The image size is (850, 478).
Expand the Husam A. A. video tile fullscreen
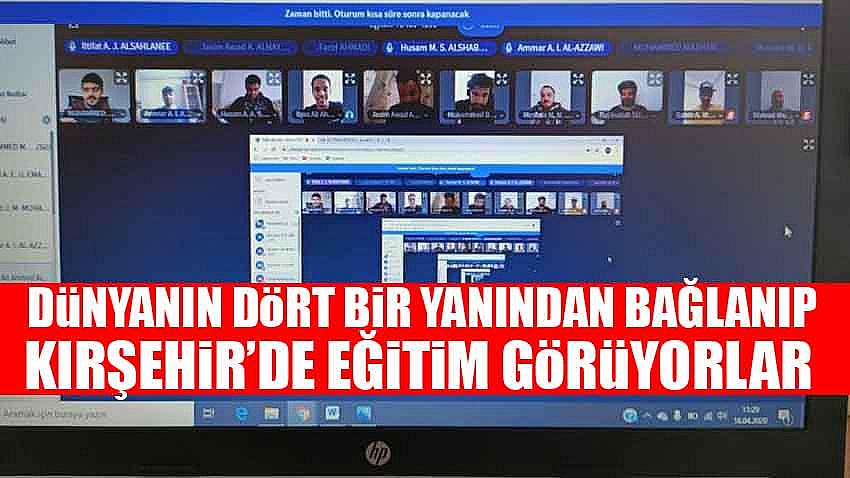pyautogui.click(x=273, y=78)
